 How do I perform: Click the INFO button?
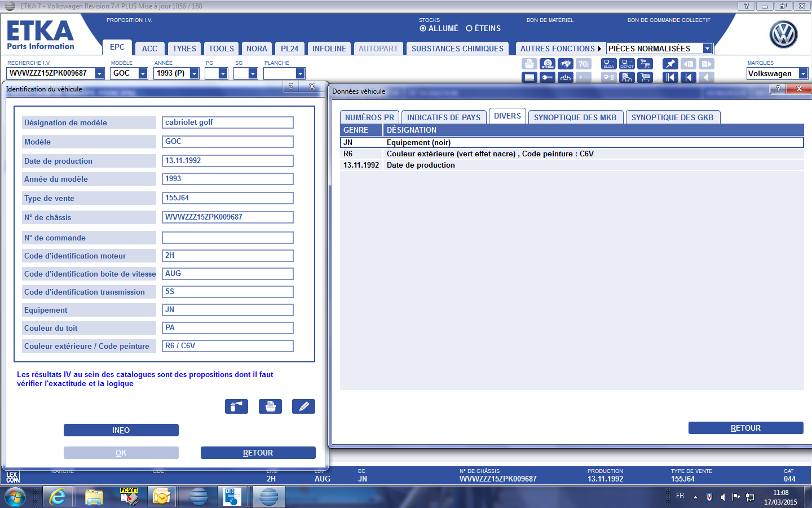coord(121,430)
